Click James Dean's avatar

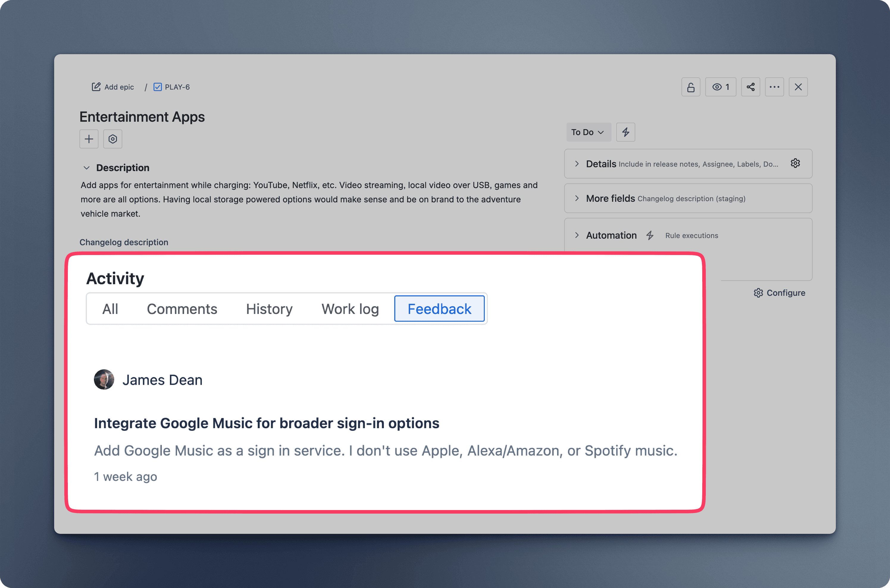coord(104,379)
